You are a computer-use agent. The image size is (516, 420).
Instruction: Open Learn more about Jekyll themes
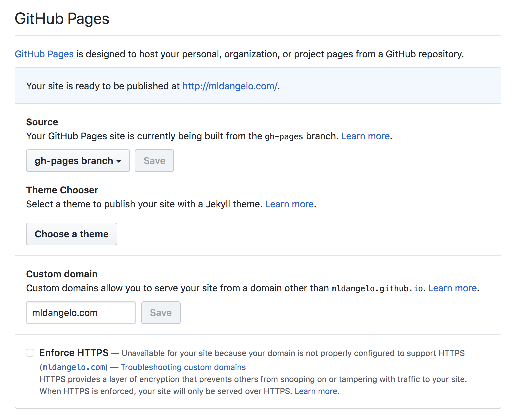(289, 204)
